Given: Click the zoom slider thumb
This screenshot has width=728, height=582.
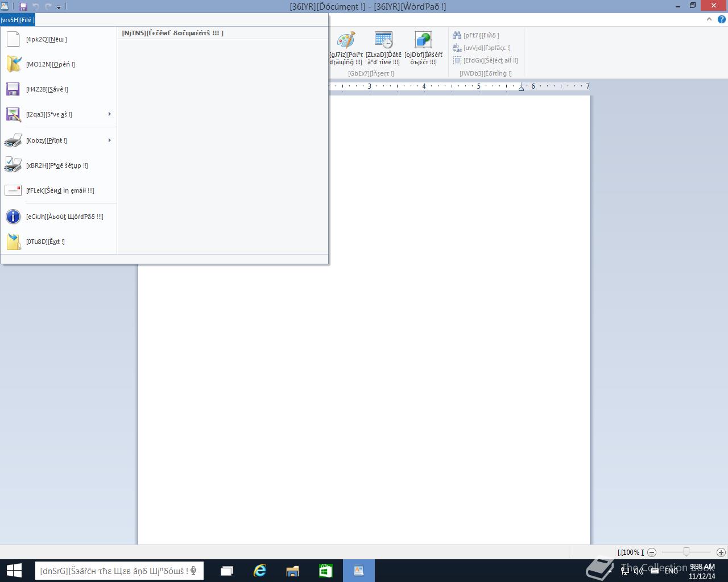Looking at the screenshot, I should [686, 552].
